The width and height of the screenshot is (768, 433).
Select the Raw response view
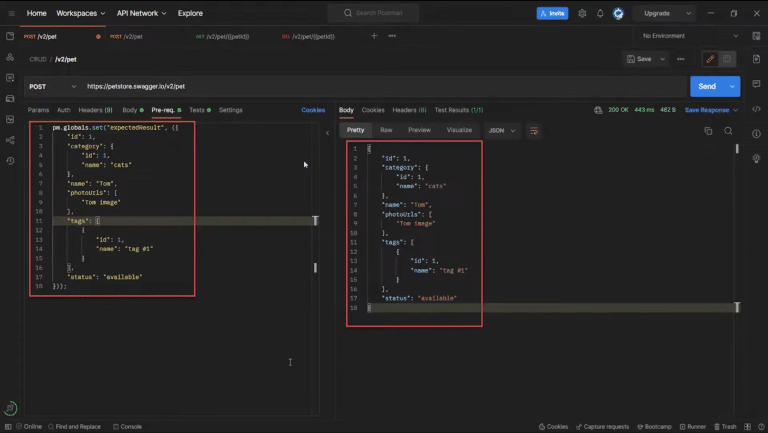pos(386,130)
